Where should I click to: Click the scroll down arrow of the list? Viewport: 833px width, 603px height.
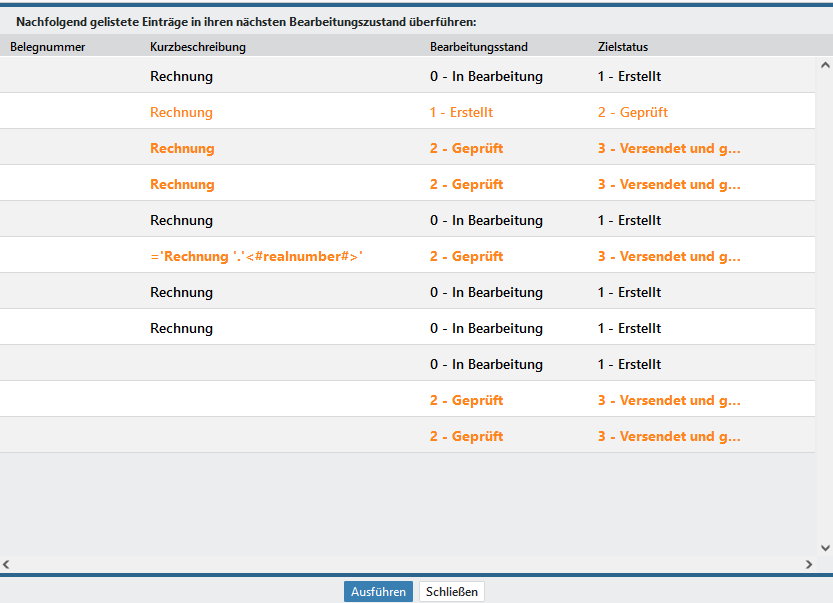pyautogui.click(x=825, y=547)
